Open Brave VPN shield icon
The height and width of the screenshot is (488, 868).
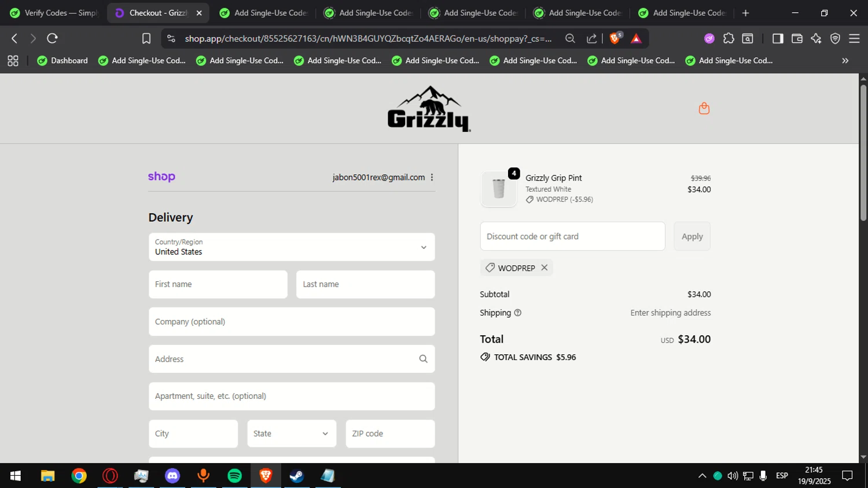click(835, 38)
